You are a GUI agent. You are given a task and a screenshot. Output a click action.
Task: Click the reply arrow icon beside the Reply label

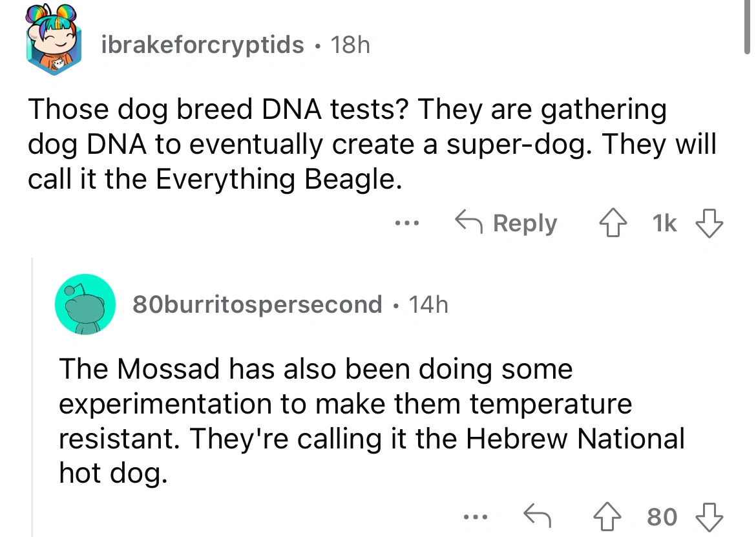[x=472, y=224]
